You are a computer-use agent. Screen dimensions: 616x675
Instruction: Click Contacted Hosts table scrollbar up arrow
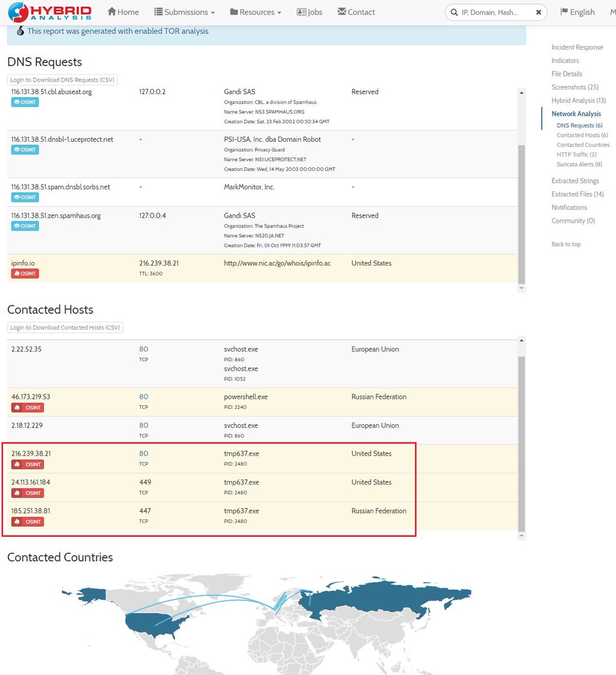(x=521, y=340)
